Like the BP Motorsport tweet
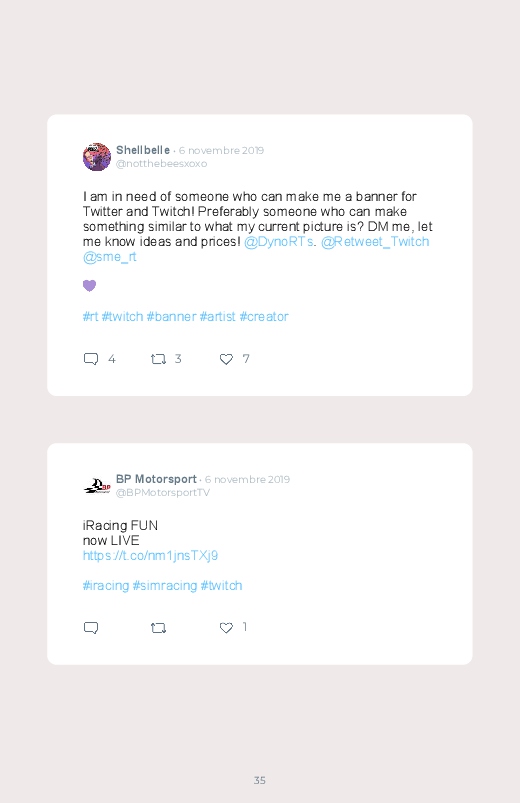 point(226,627)
